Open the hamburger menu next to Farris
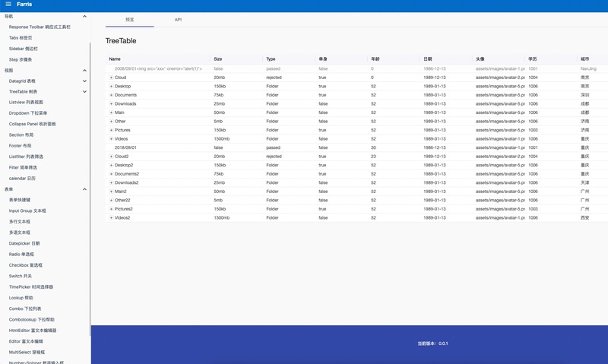 pyautogui.click(x=8, y=5)
